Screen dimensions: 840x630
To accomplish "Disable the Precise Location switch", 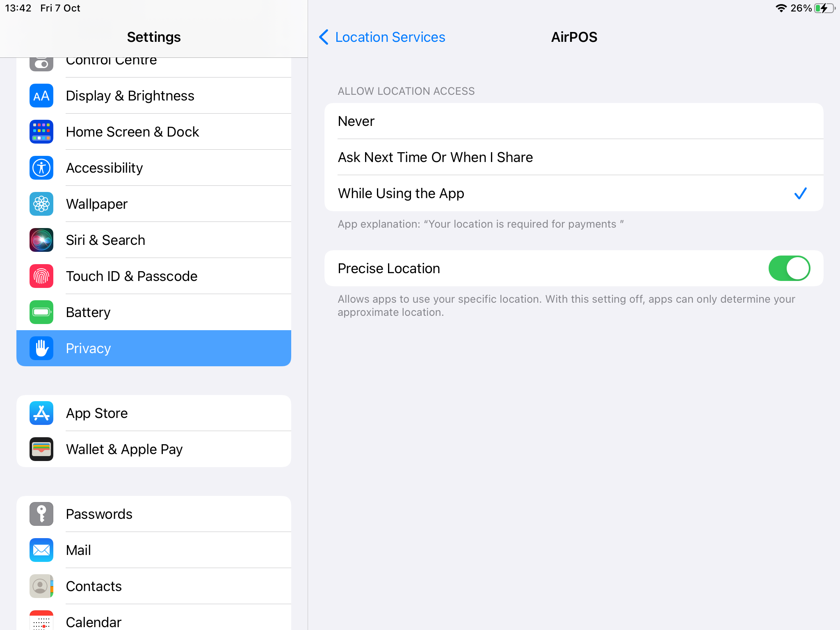I will (x=789, y=268).
